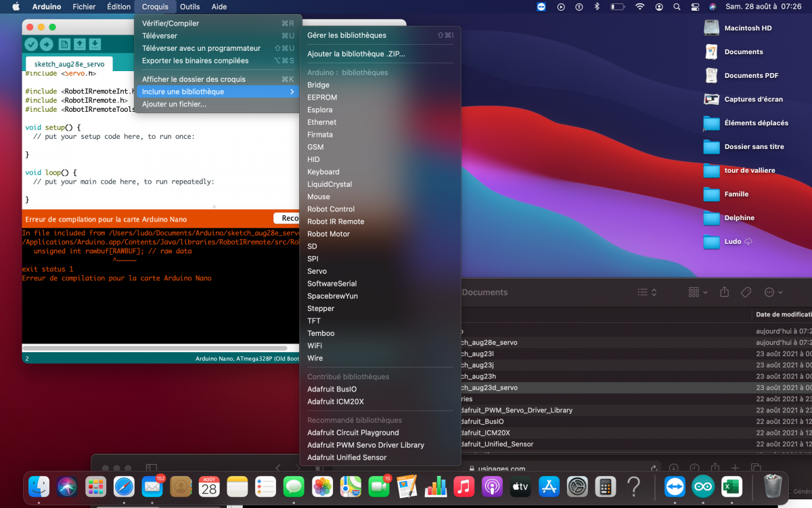Select the tour de valliere desktop folder
Screen dimensions: 812x508
740,171
